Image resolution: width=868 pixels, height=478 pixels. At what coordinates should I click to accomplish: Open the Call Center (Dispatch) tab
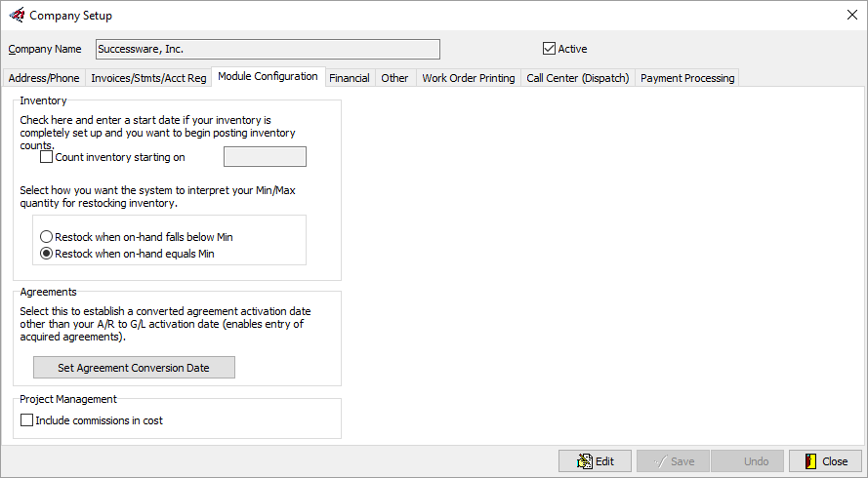click(578, 78)
